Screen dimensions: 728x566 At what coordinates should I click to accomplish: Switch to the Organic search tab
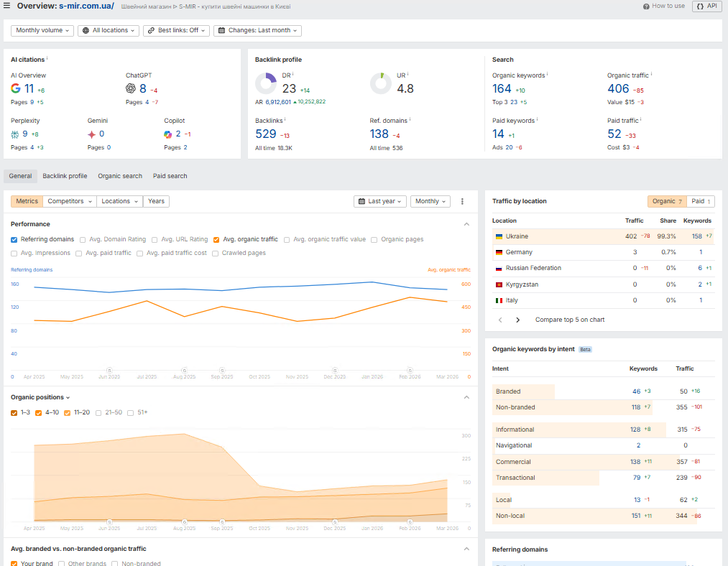(120, 176)
